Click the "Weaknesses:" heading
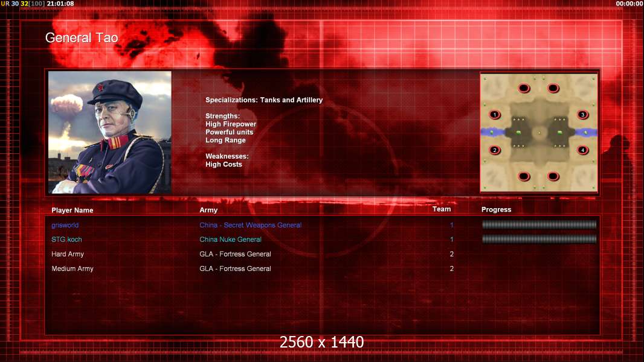This screenshot has width=644, height=362. 227,156
